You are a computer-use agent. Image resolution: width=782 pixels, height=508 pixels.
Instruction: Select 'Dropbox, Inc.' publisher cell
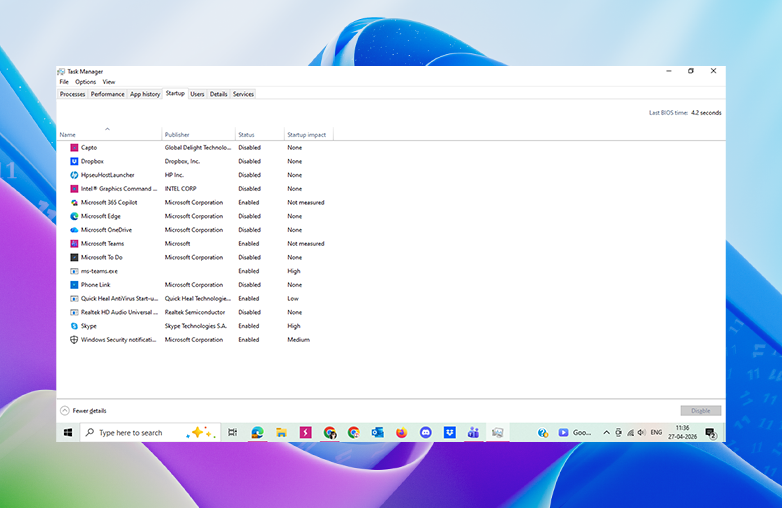(182, 162)
